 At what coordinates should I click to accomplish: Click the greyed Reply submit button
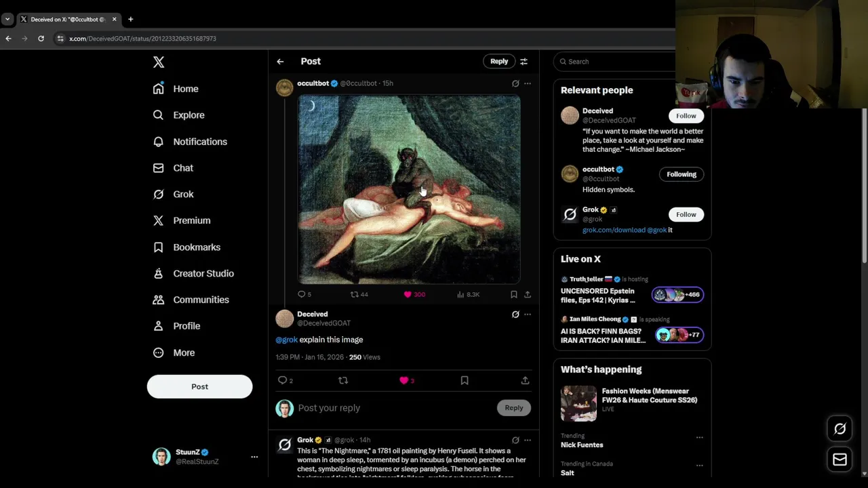point(514,408)
